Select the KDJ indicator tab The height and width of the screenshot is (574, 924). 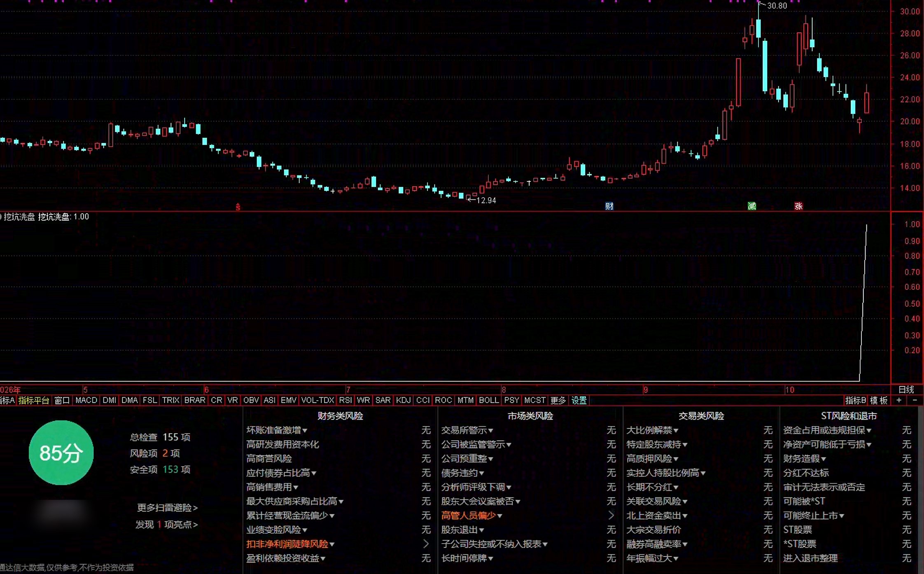(x=403, y=400)
